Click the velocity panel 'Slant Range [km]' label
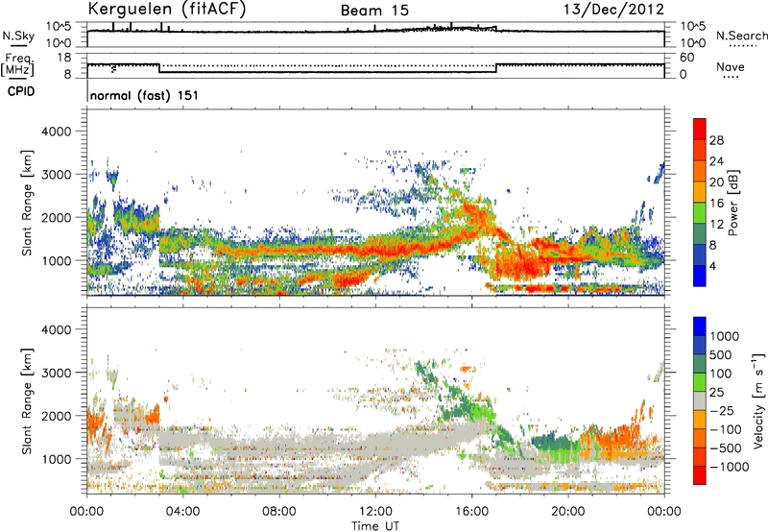Screen dimensions: 768x532 pos(27,400)
